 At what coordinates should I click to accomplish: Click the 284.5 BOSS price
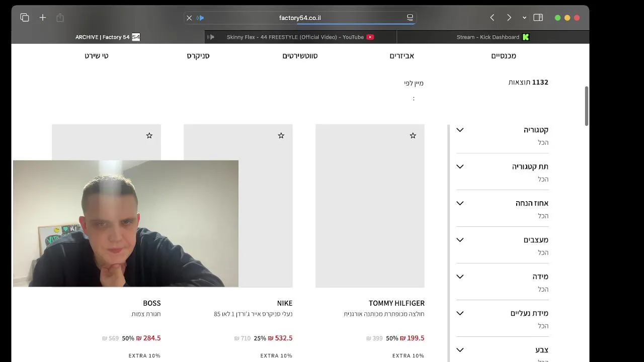point(148,338)
